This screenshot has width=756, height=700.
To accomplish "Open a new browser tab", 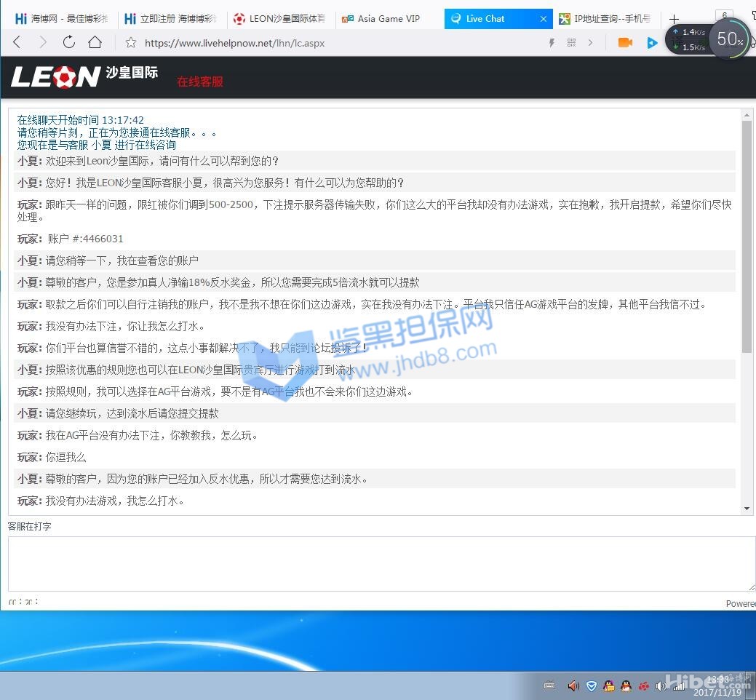I will [x=674, y=19].
